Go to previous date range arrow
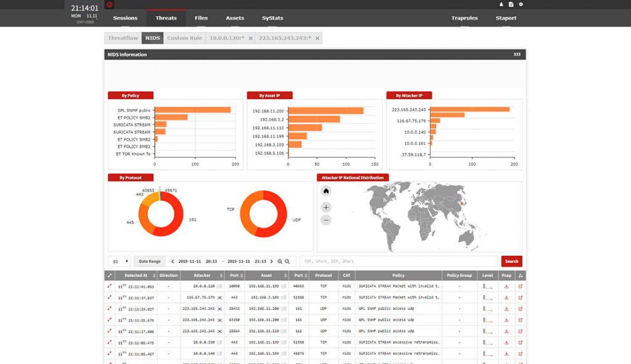Screen dimensions: 631x364 click(x=173, y=261)
